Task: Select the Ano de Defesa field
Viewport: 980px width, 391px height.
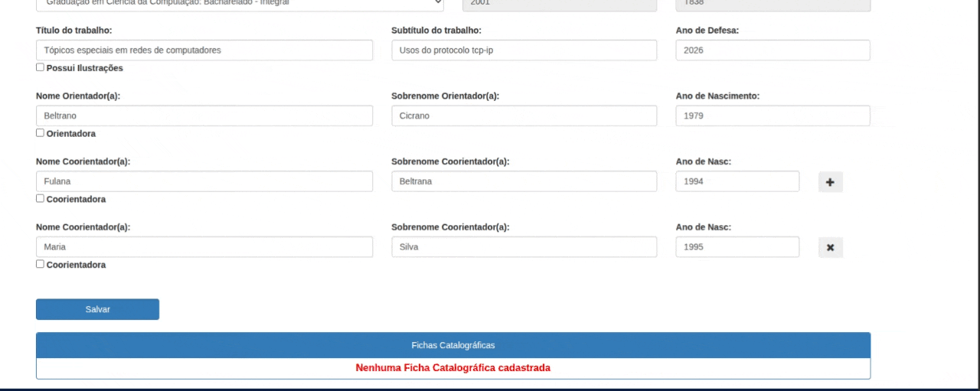Action: (773, 51)
